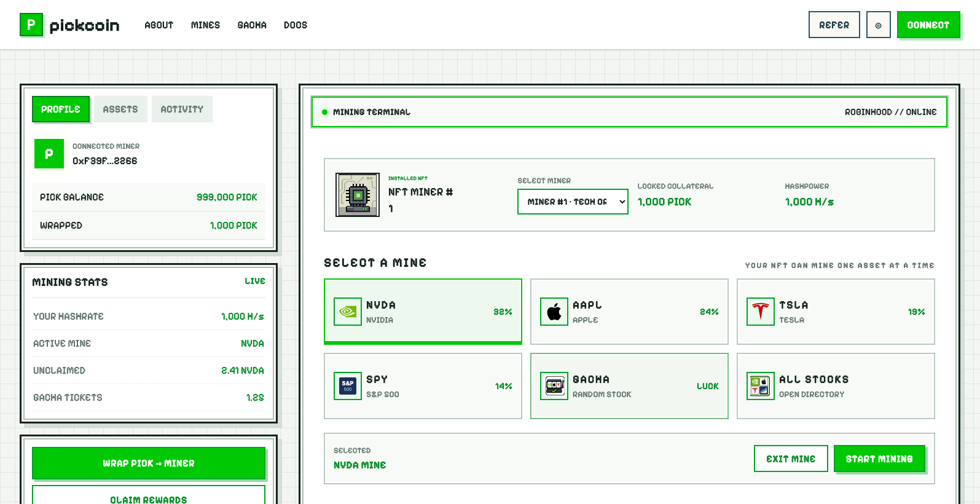The height and width of the screenshot is (504, 980).
Task: Click the Robinhood // Online status text
Action: point(890,112)
